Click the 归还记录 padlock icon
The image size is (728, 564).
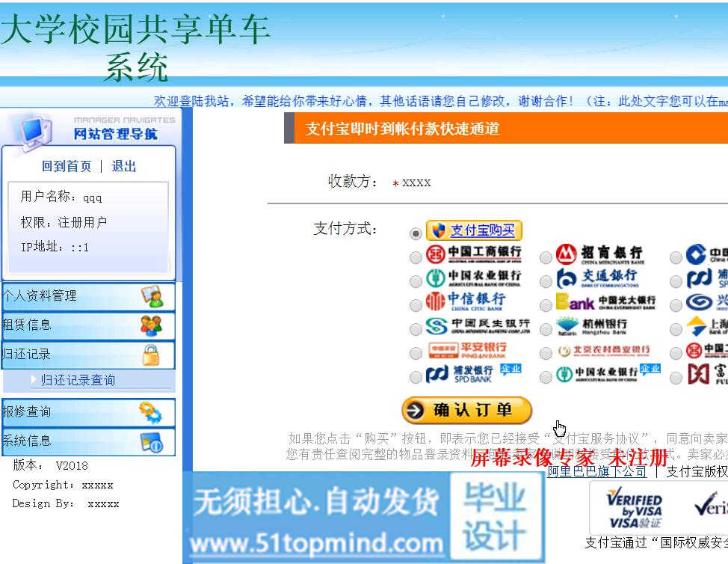click(x=151, y=355)
